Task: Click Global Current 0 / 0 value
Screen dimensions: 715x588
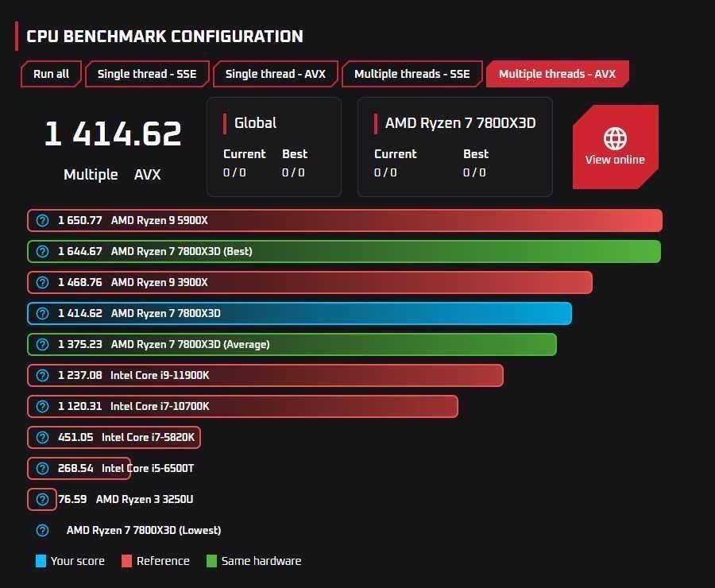Action: [234, 172]
